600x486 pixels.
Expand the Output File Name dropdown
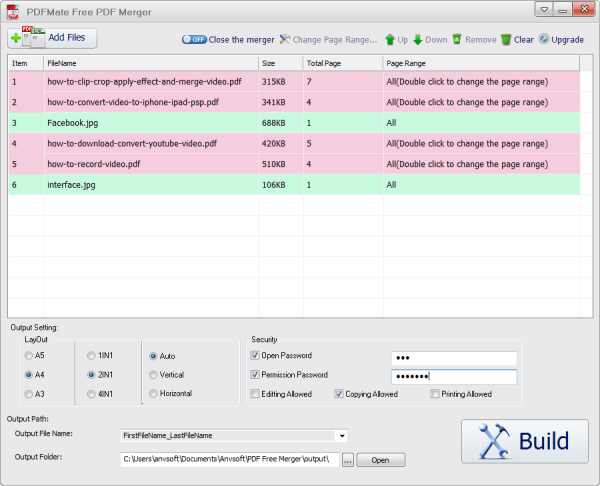point(342,435)
